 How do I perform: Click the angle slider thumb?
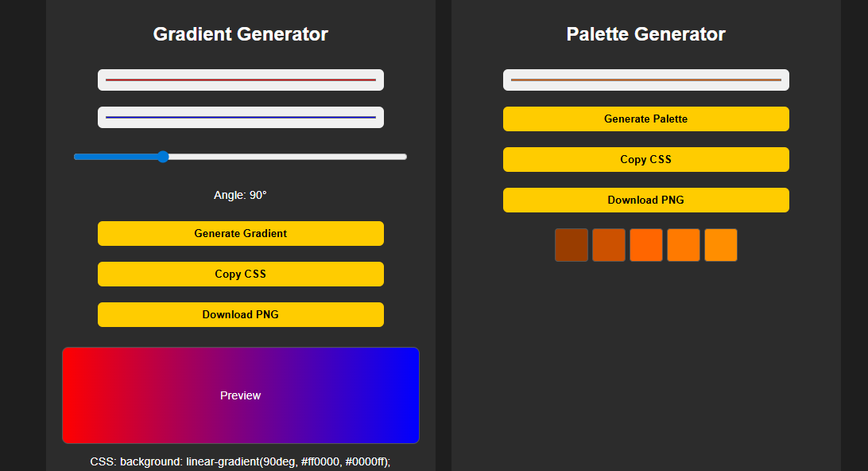162,157
